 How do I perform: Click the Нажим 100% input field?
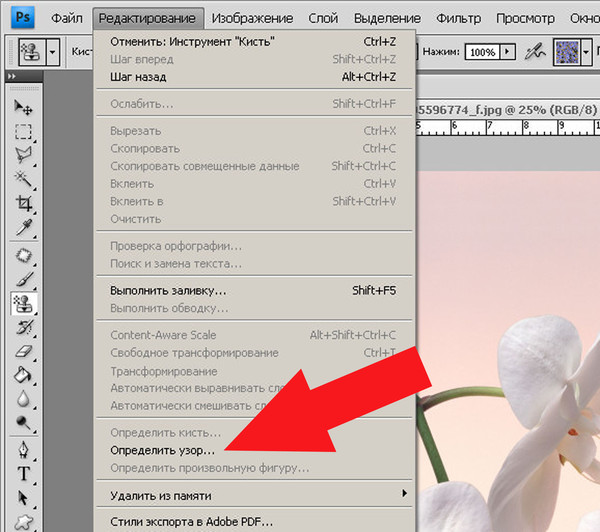click(483, 52)
